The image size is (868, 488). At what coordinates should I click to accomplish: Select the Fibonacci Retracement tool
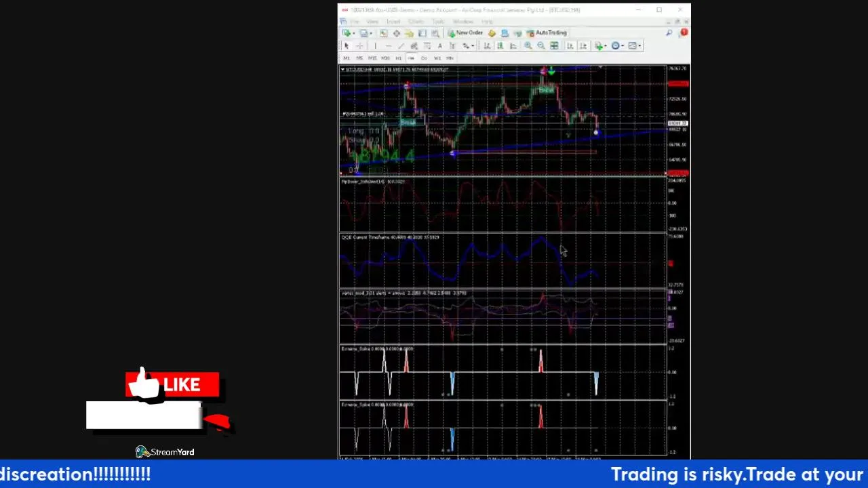tap(427, 45)
